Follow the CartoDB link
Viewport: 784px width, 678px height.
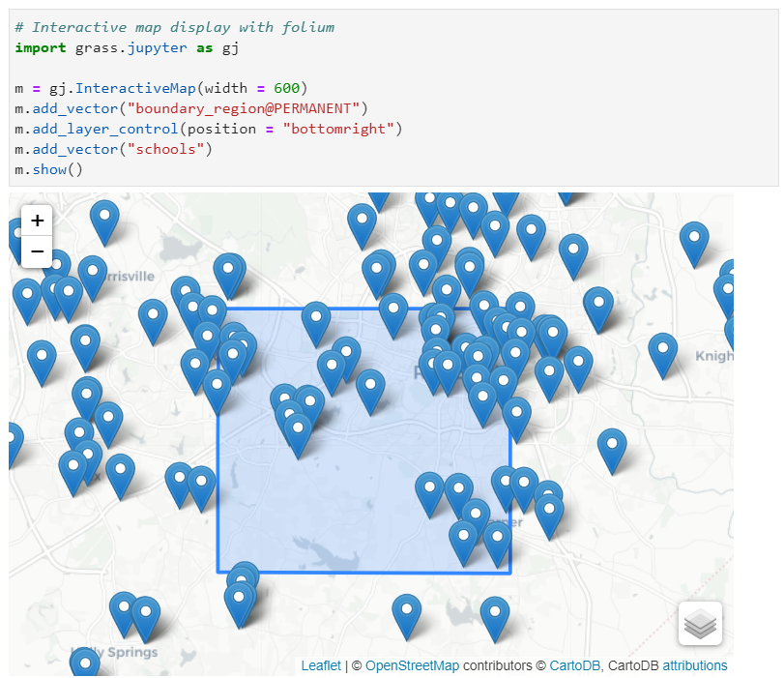tap(574, 665)
